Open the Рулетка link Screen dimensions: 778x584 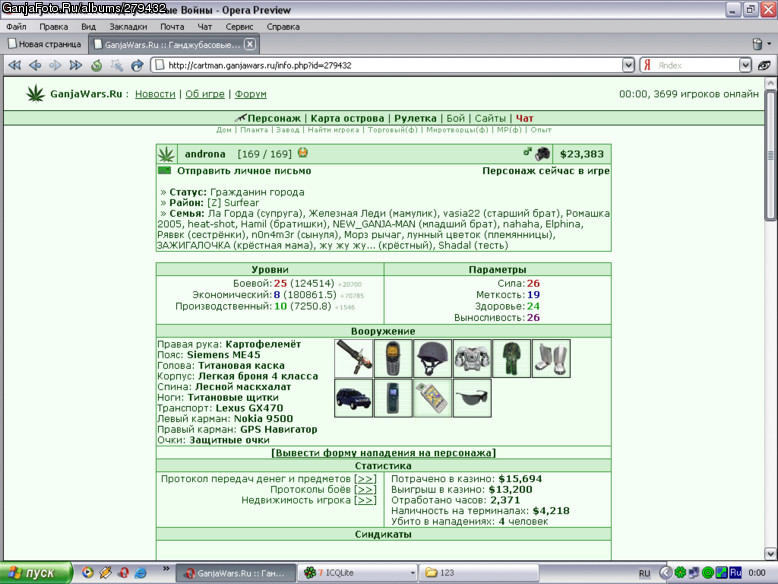tap(415, 118)
